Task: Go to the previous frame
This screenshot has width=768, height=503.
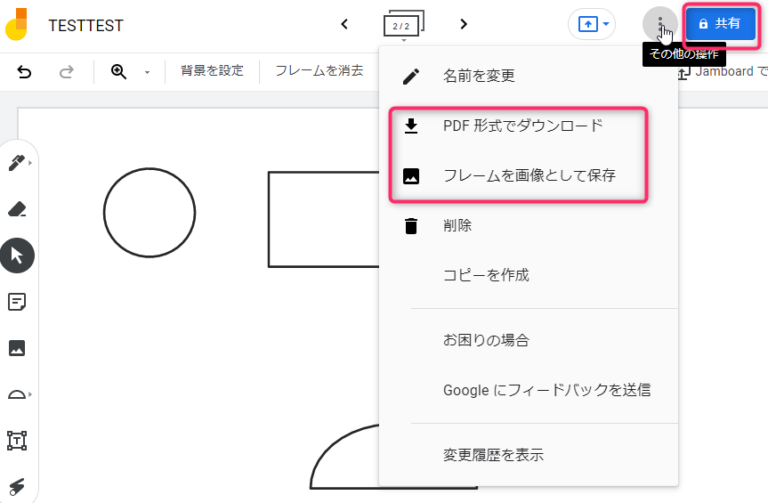Action: pyautogui.click(x=345, y=23)
